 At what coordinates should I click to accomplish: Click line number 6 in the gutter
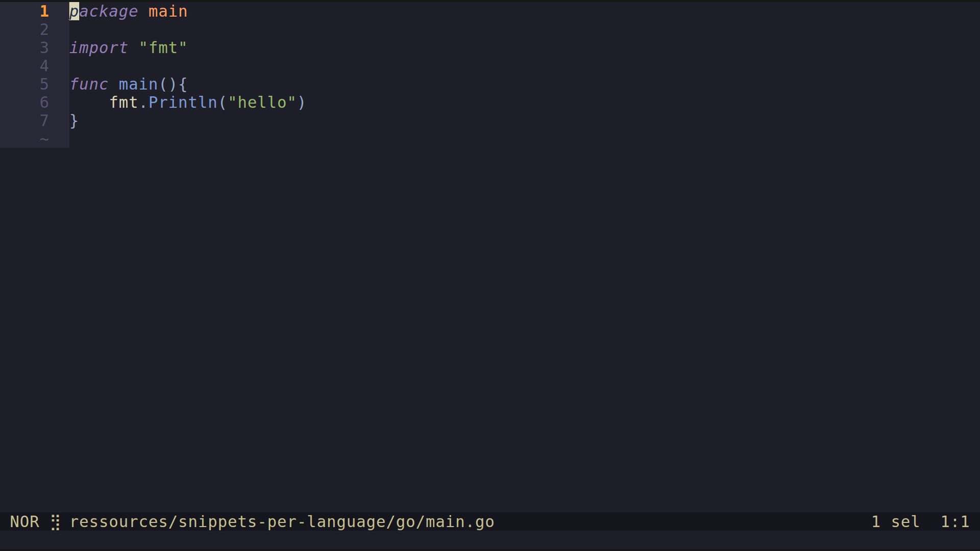pyautogui.click(x=44, y=103)
